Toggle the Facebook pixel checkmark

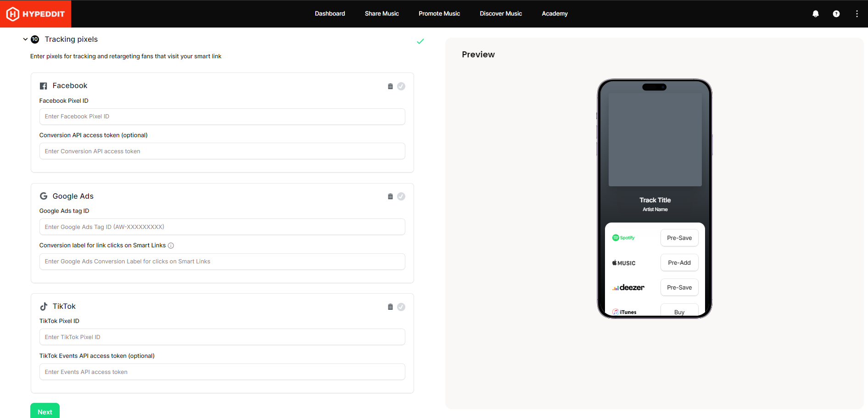(401, 86)
